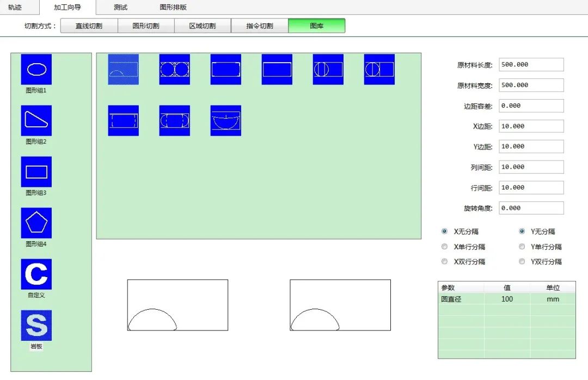Enable the Y双行分隔 radio option

coord(522,261)
